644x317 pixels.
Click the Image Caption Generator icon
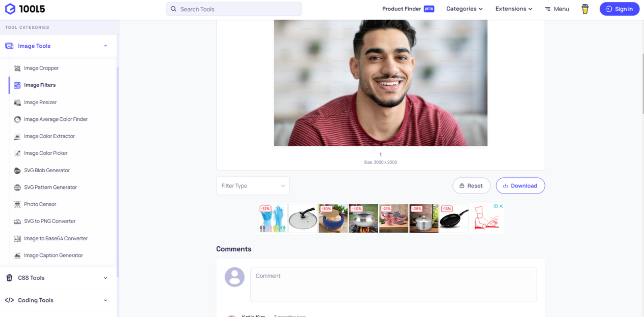tap(18, 256)
